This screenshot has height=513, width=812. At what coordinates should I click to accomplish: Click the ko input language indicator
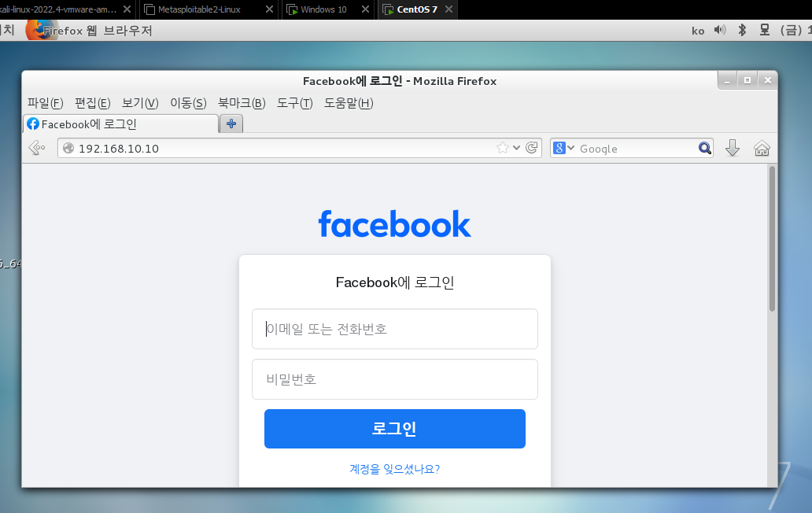[698, 31]
